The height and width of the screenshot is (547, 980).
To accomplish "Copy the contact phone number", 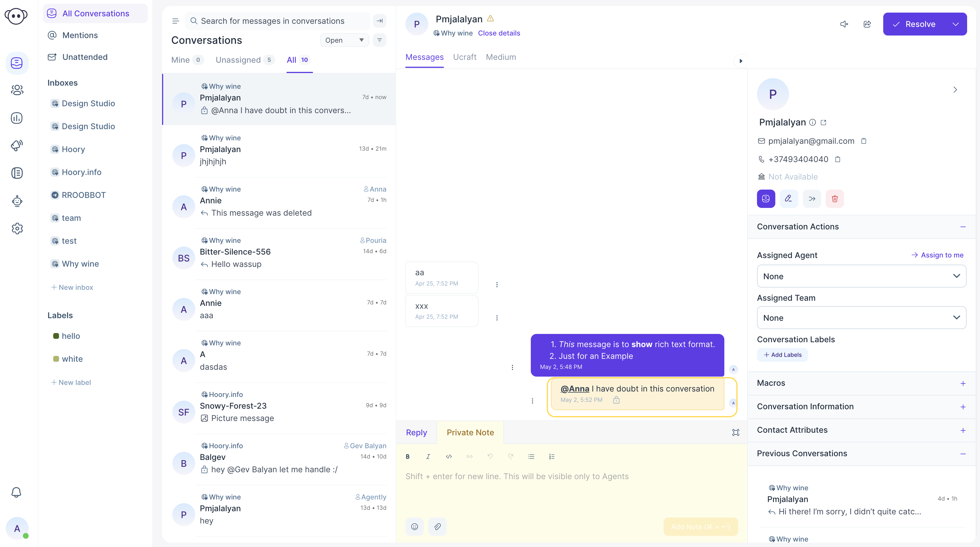I will point(837,160).
